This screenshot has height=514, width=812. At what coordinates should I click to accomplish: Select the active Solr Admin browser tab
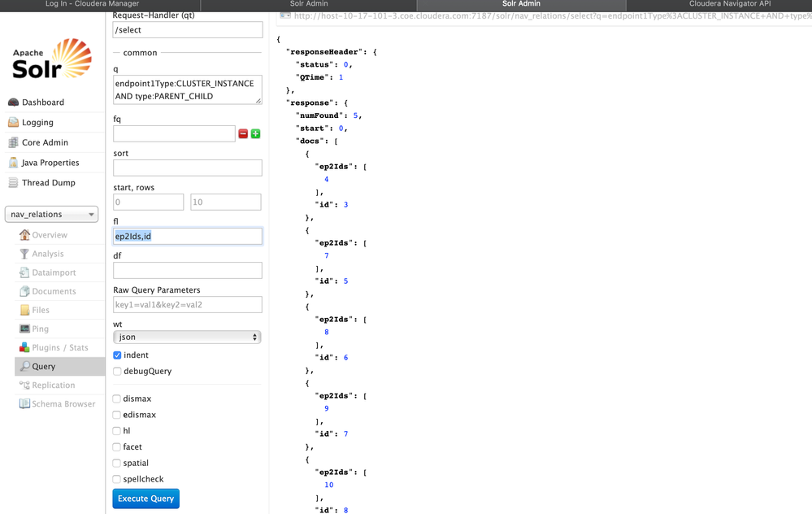click(521, 4)
